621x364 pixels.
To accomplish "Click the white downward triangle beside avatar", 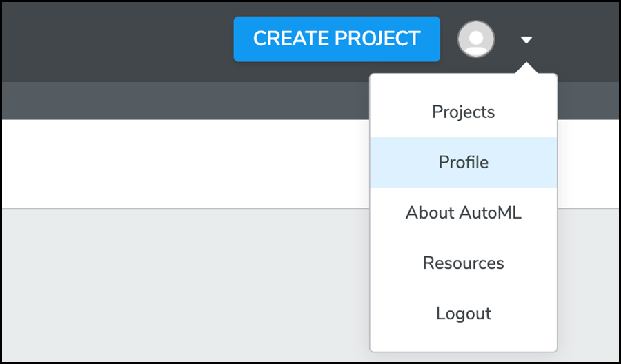I will 526,39.
